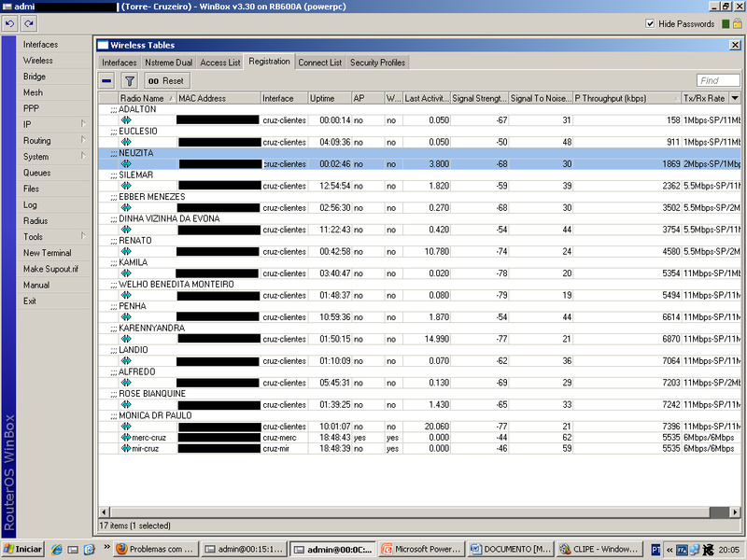Sort by the MAC Address column header
Screen dimensions: 747x560
(218, 98)
